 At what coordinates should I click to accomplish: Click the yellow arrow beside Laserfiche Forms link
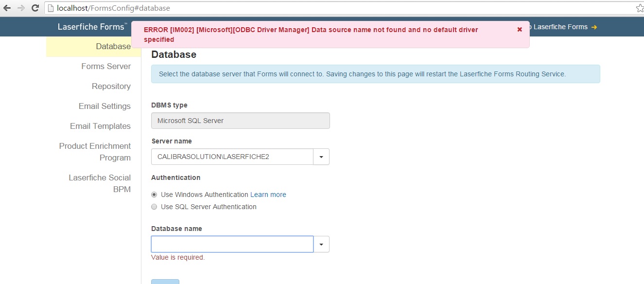coord(594,27)
